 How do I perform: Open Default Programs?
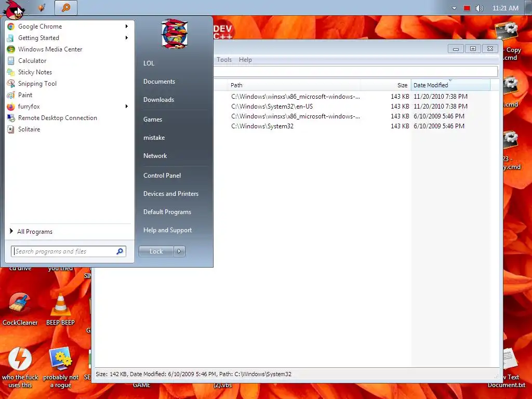(167, 212)
